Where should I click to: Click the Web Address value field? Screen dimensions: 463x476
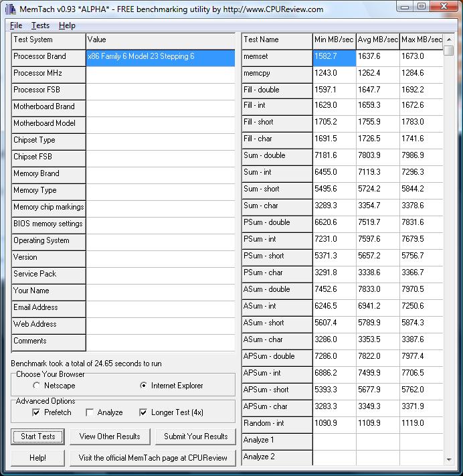point(161,326)
